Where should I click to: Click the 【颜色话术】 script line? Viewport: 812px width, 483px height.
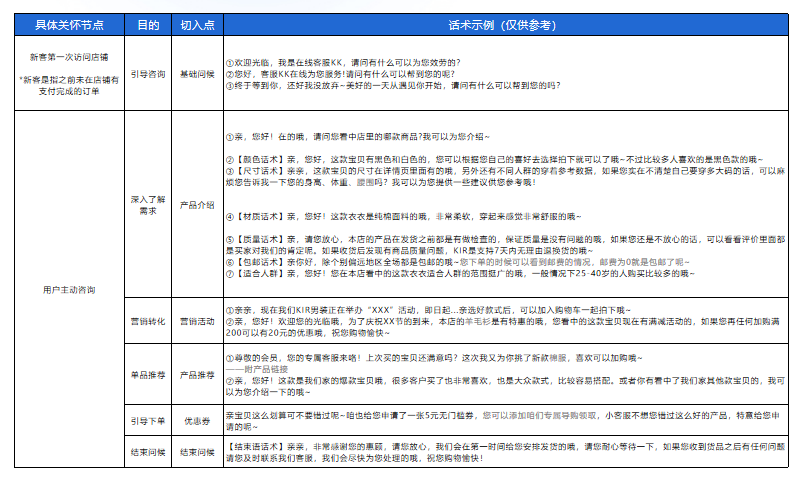click(490, 158)
